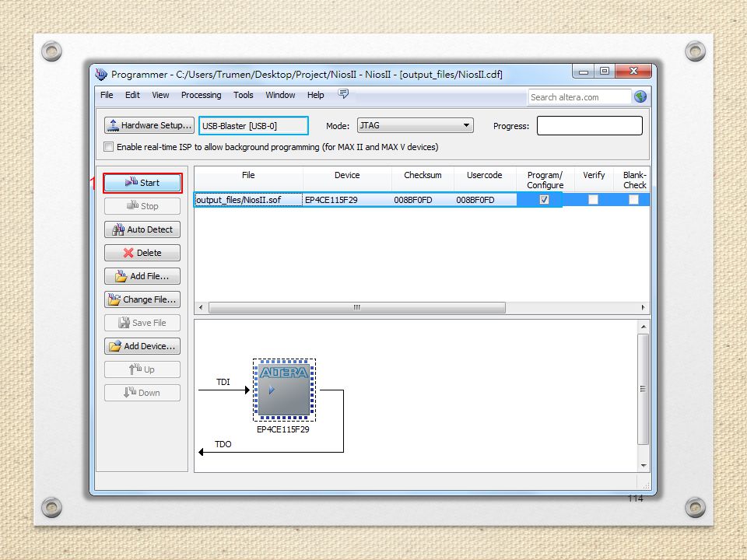Click the globe web search icon

[640, 97]
